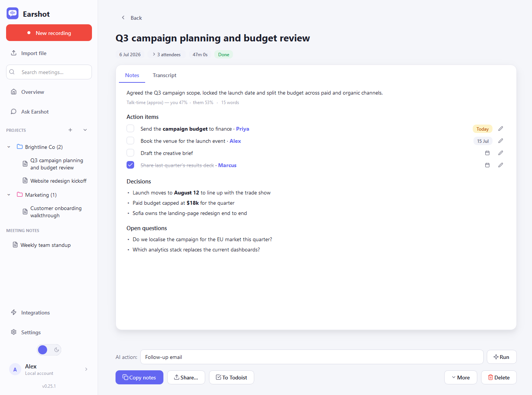Check off Send the campaign budget item

tap(130, 129)
